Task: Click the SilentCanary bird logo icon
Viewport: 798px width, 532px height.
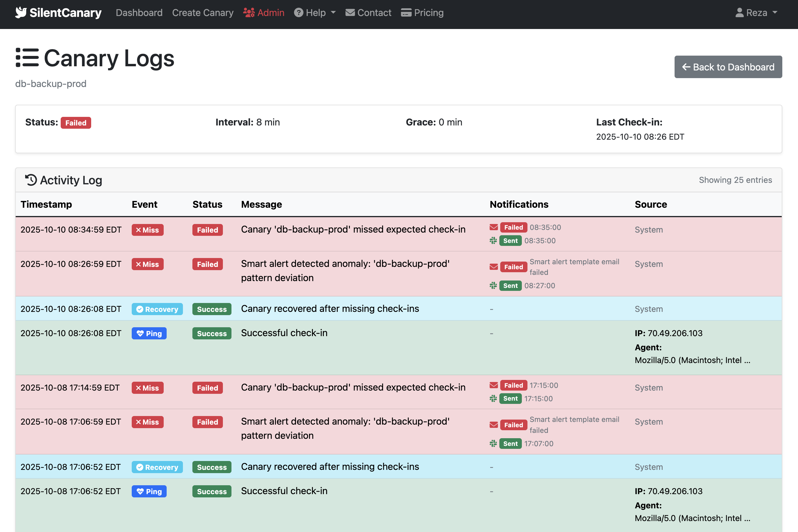Action: 21,12
